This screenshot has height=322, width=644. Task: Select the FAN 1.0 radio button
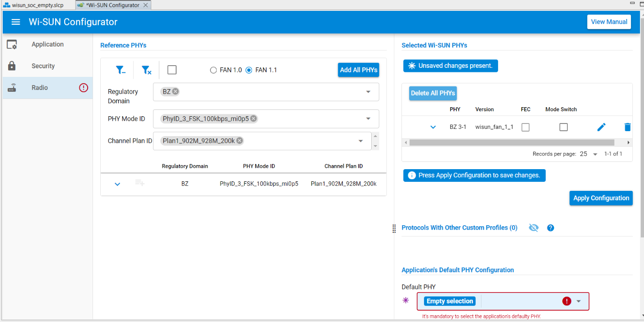(x=214, y=70)
